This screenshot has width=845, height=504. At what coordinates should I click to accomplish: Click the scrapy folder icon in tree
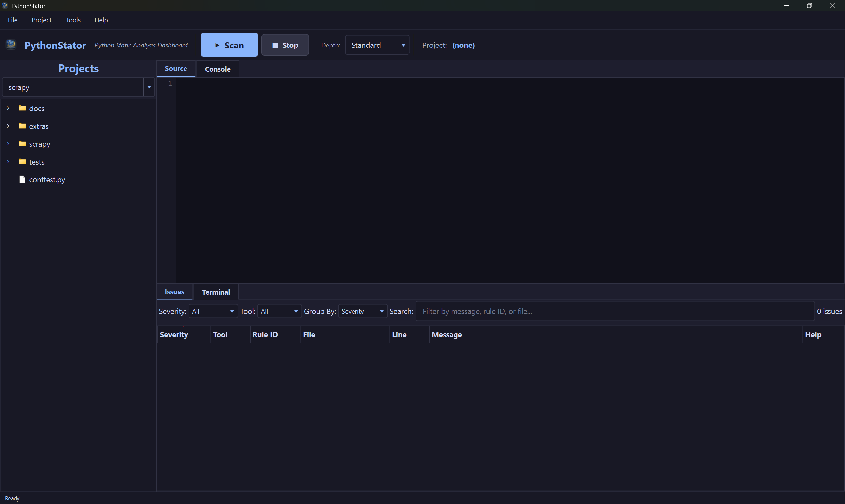coord(22,144)
